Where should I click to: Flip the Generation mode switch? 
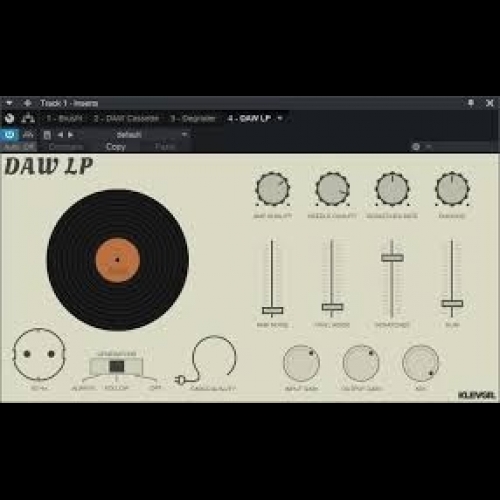(116, 366)
